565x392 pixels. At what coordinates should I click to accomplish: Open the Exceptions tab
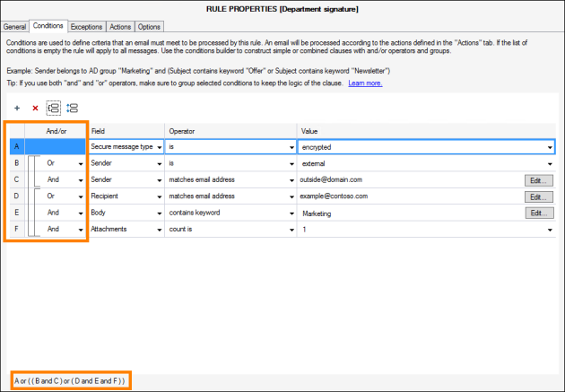pos(86,27)
